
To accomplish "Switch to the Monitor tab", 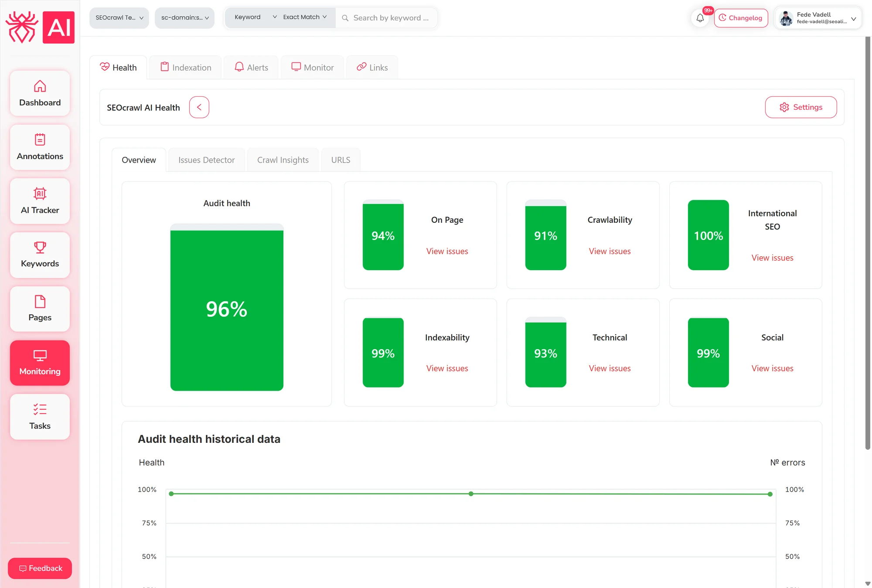I will [x=313, y=68].
